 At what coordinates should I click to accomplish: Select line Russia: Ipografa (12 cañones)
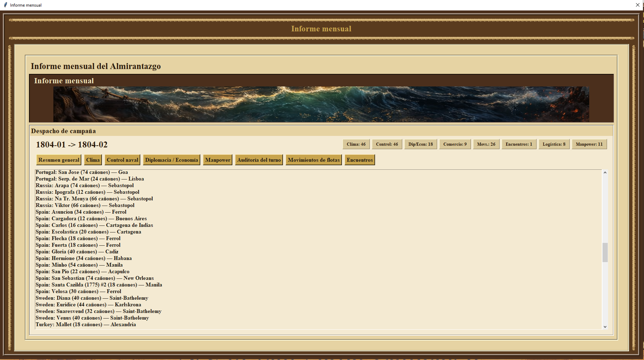pyautogui.click(x=87, y=192)
